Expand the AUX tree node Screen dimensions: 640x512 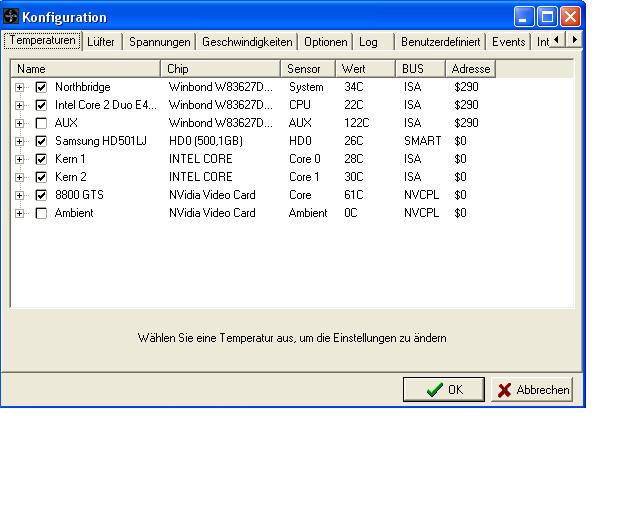click(x=19, y=123)
